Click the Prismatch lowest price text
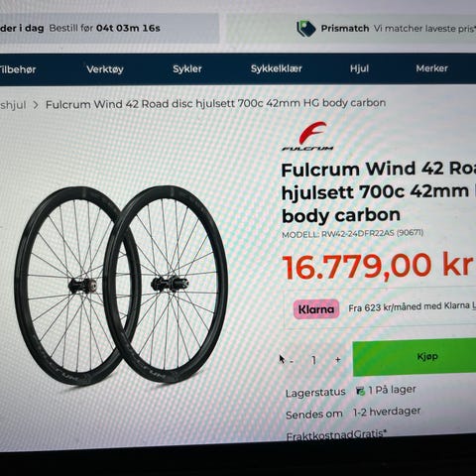The height and width of the screenshot is (476, 476). tap(424, 29)
